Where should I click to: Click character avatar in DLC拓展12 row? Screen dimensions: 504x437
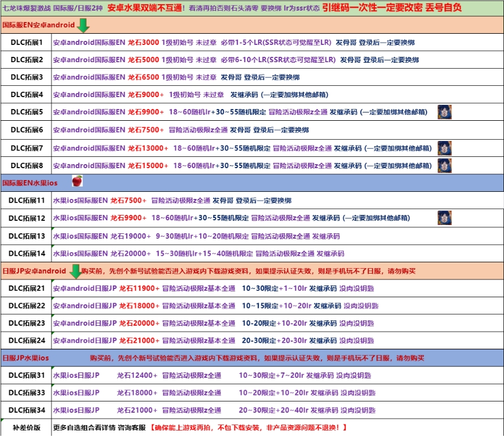[x=444, y=217]
